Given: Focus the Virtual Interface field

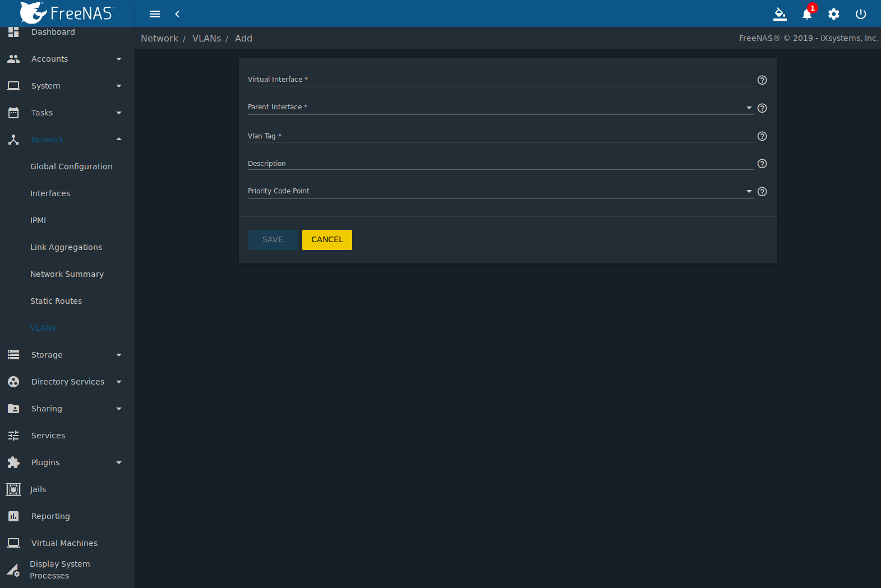Looking at the screenshot, I should (x=501, y=80).
